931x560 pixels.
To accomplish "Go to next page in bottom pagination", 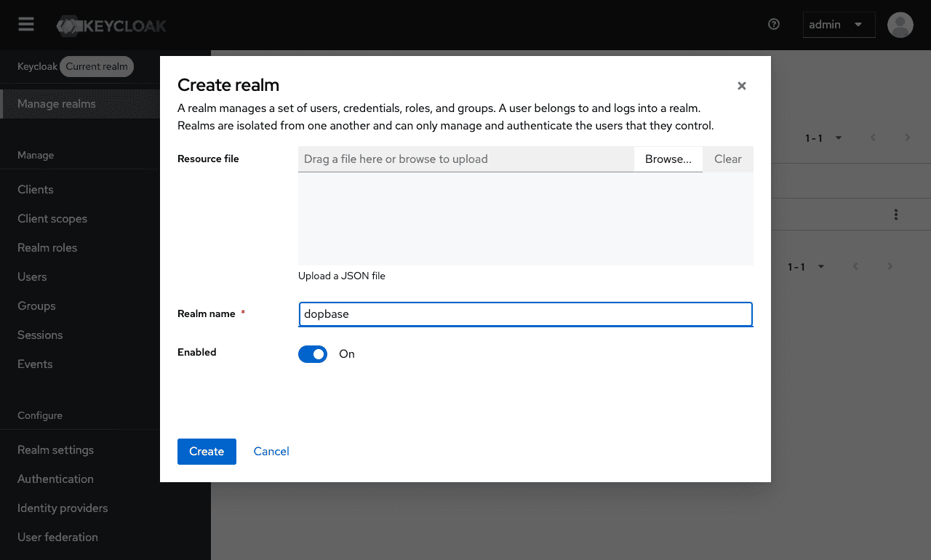I will point(890,267).
